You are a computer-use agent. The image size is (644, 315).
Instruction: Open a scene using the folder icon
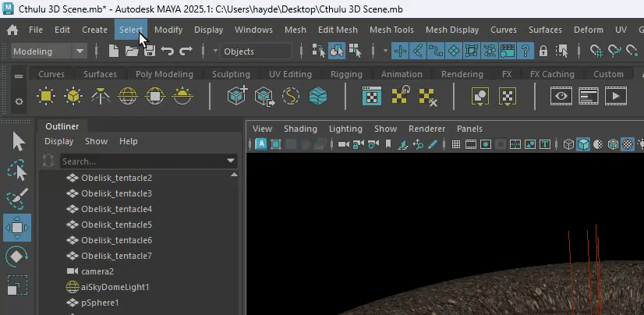132,51
